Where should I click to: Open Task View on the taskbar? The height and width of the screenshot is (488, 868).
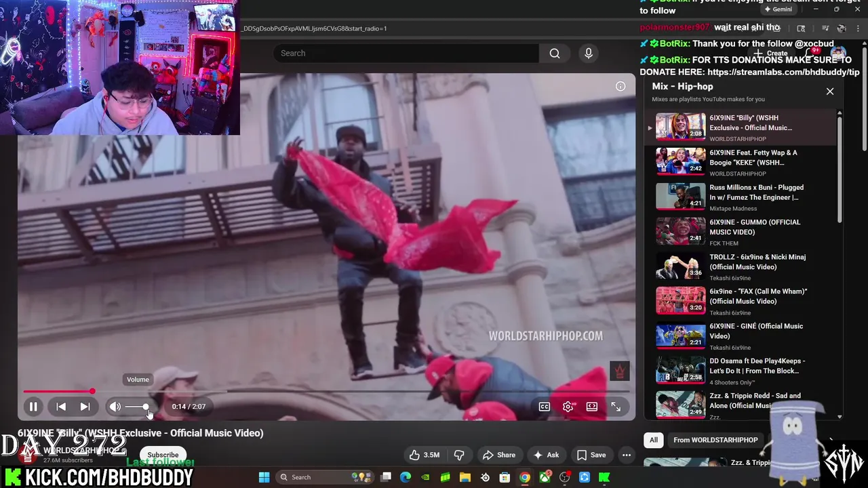386,477
